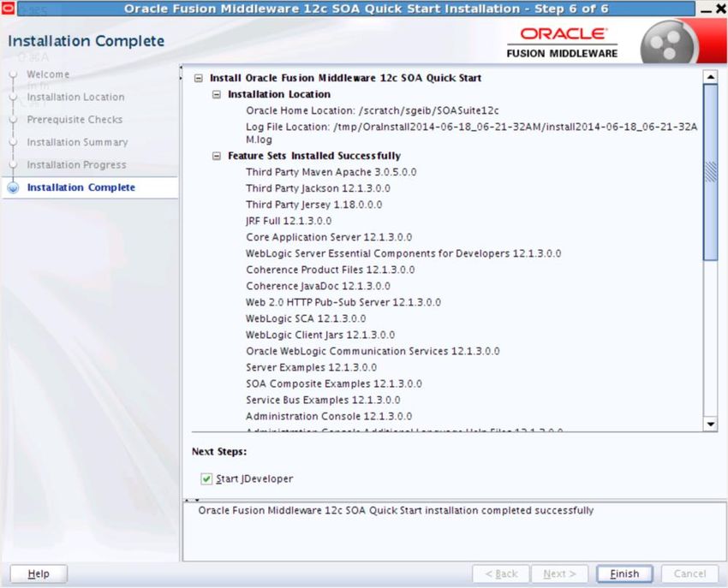Select Installation Location step in the sidebar
This screenshot has height=588, width=728.
[x=75, y=97]
